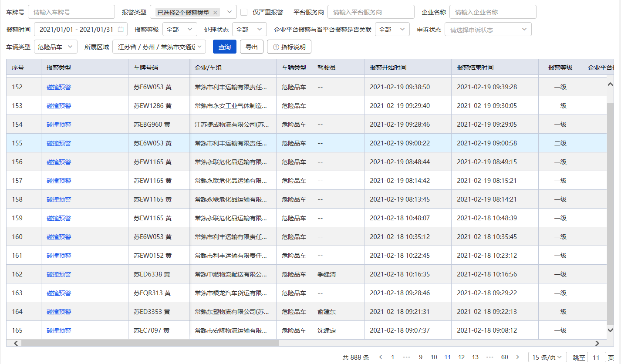Image resolution: width=621 pixels, height=364 pixels.
Task: Expand the 报警类型 dropdown
Action: [x=193, y=12]
